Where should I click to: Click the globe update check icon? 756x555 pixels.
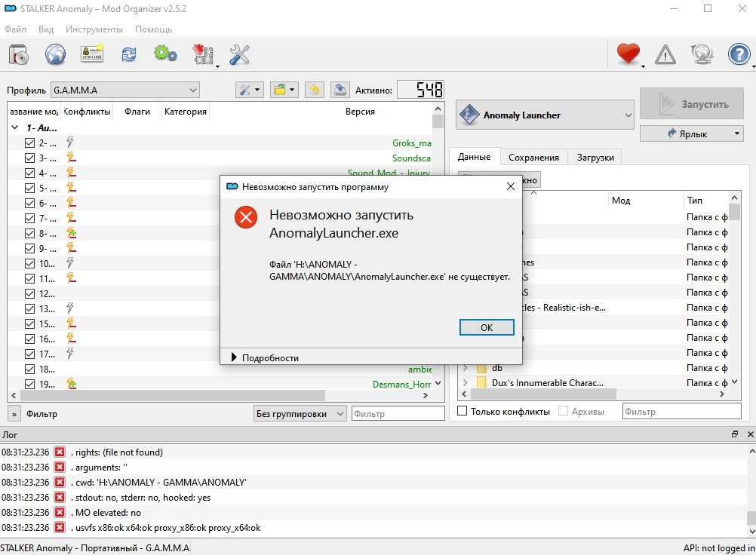[702, 54]
